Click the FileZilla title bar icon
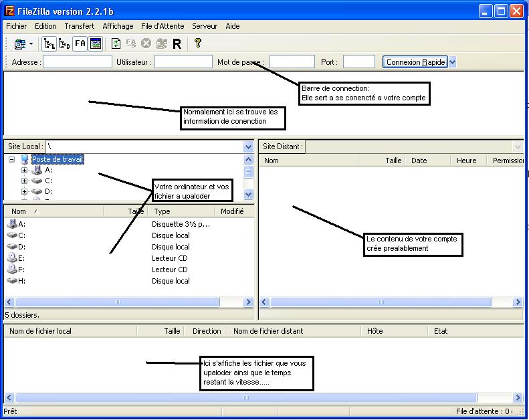This screenshot has height=420, width=529. 9,11
